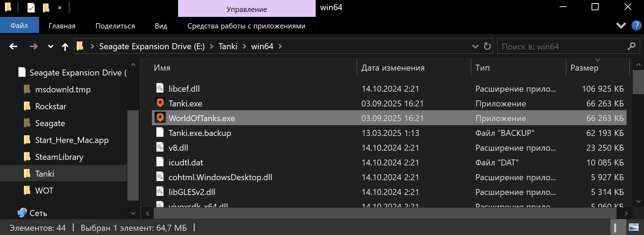
Task: Click the libcef.dll file icon
Action: click(x=160, y=89)
